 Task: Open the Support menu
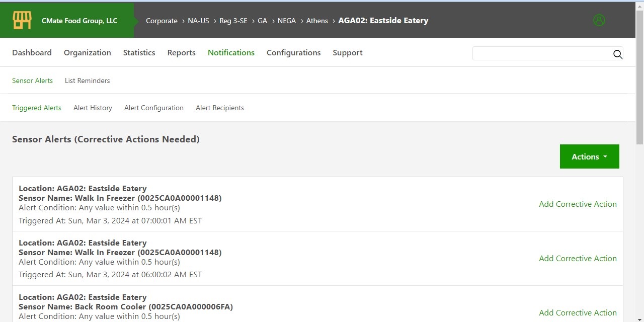347,52
